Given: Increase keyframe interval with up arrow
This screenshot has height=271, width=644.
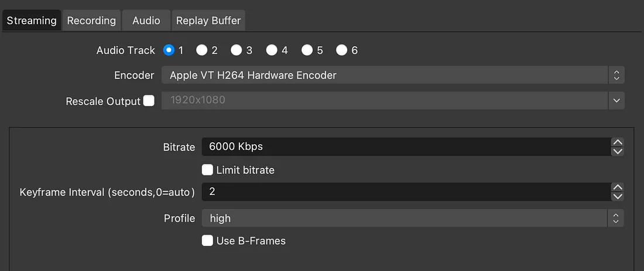Looking at the screenshot, I should click(x=617, y=187).
